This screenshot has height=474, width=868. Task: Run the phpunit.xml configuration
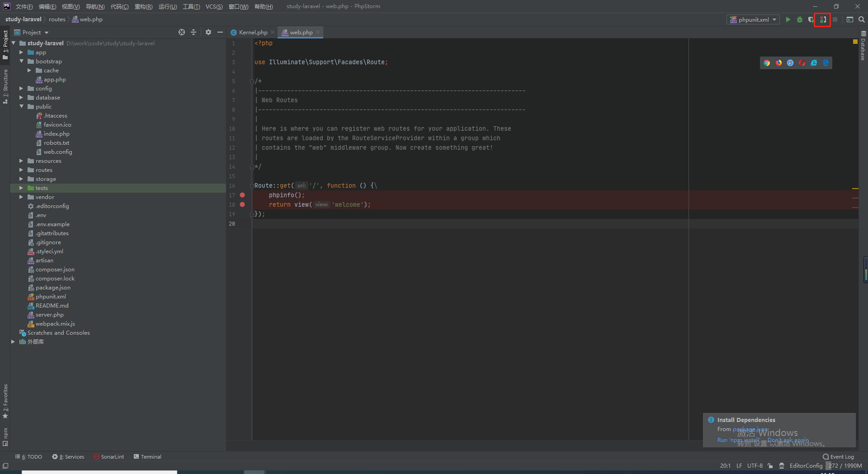788,19
